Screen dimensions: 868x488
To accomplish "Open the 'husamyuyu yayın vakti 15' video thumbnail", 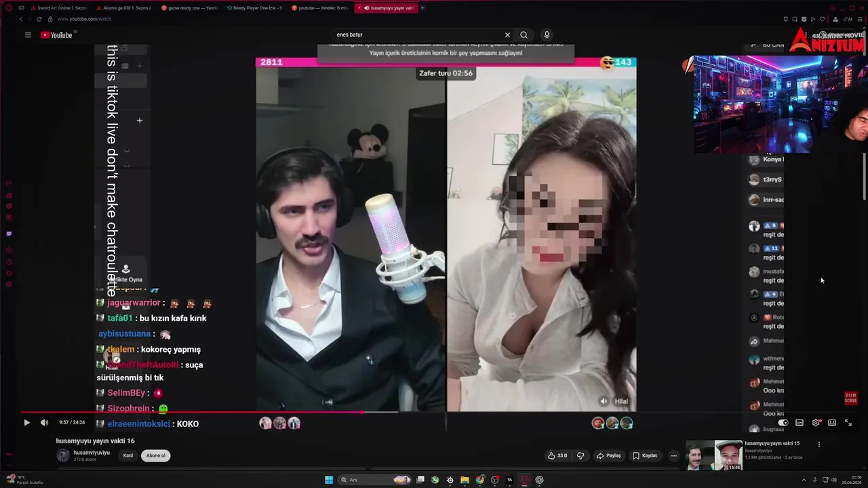I will (x=713, y=455).
